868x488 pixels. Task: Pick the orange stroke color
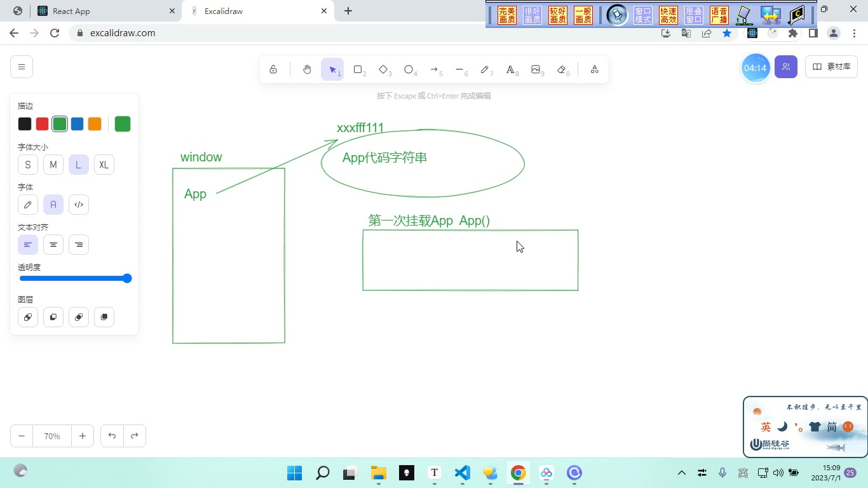point(95,124)
